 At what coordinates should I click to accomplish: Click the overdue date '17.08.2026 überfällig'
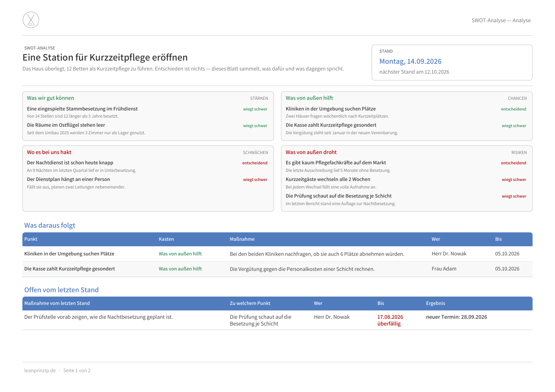point(390,320)
